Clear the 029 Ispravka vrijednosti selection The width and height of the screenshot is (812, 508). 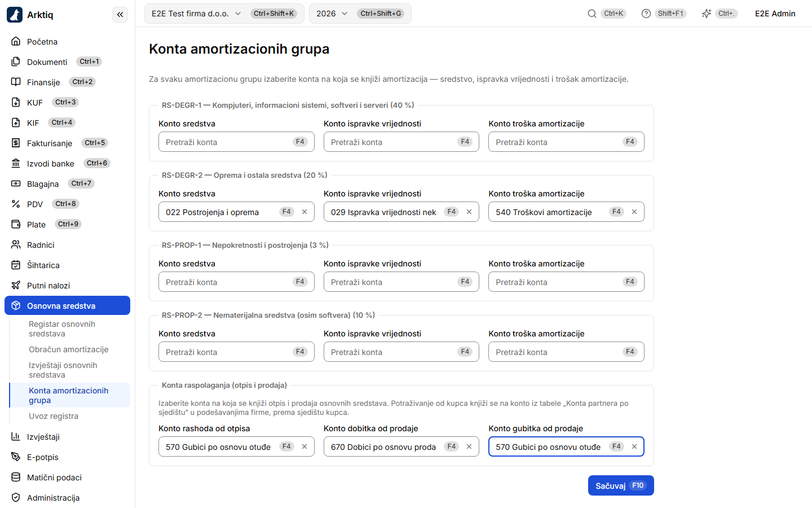[469, 212]
